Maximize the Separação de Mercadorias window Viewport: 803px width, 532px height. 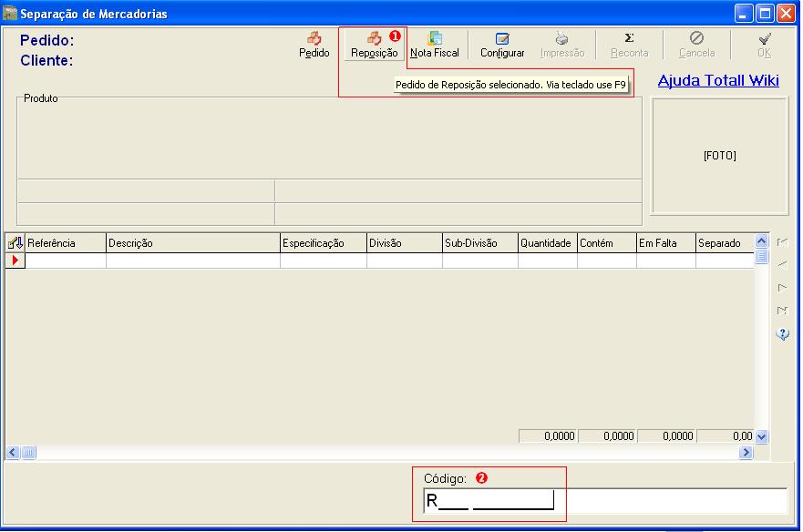point(765,14)
